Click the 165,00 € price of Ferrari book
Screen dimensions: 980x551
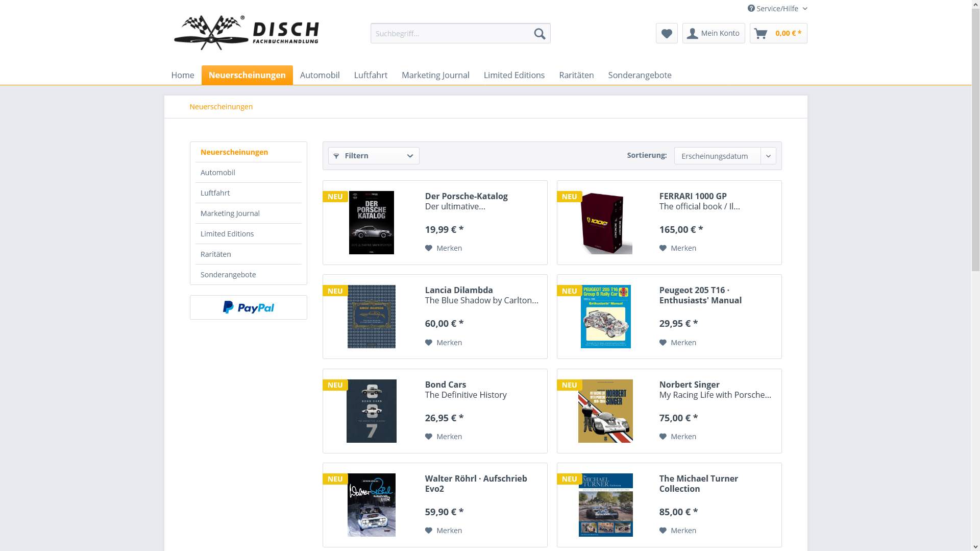click(x=681, y=229)
